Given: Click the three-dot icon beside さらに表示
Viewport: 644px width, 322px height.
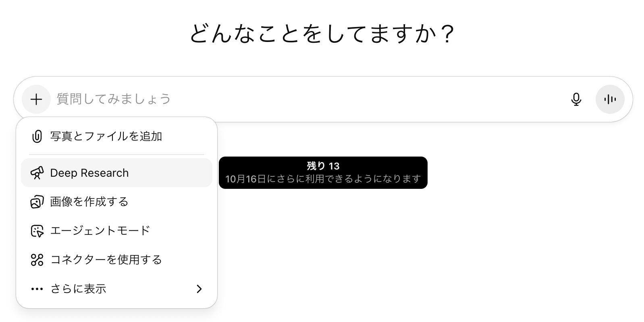Looking at the screenshot, I should pos(37,289).
